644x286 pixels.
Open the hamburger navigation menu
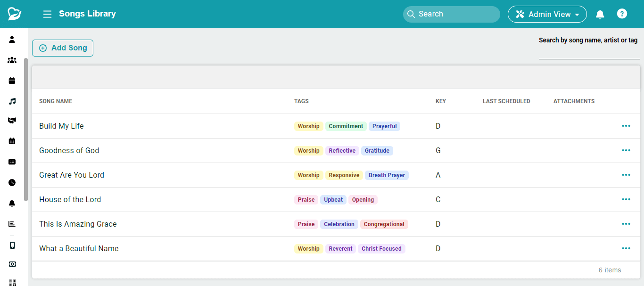click(x=47, y=14)
